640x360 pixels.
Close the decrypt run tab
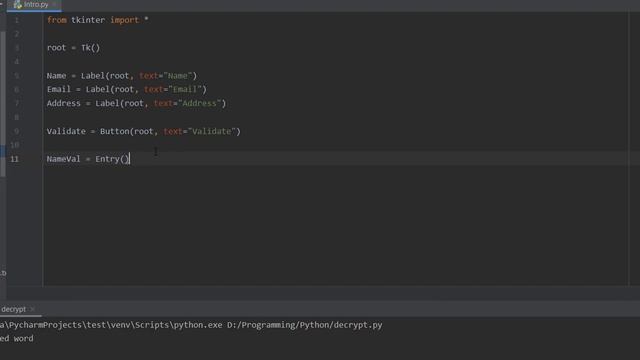tap(33, 309)
